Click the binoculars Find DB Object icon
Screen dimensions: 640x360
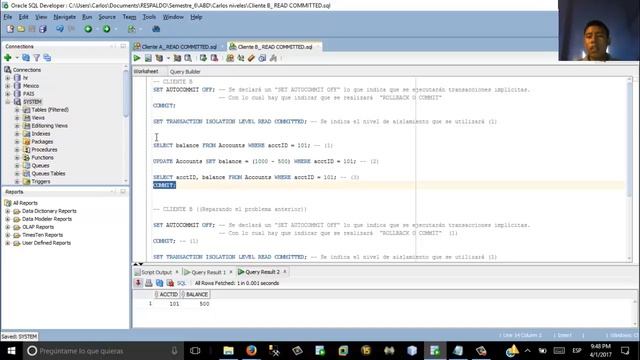coord(156,29)
